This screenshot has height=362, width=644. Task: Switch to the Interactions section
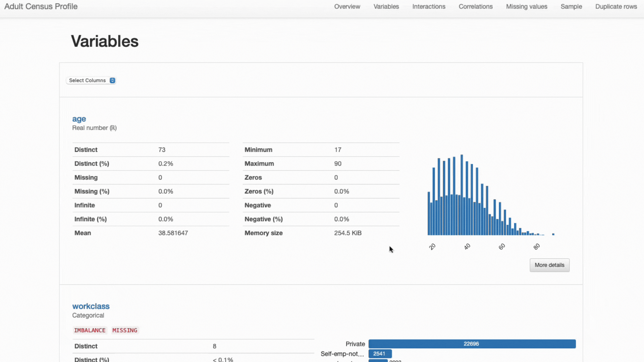tap(429, 7)
